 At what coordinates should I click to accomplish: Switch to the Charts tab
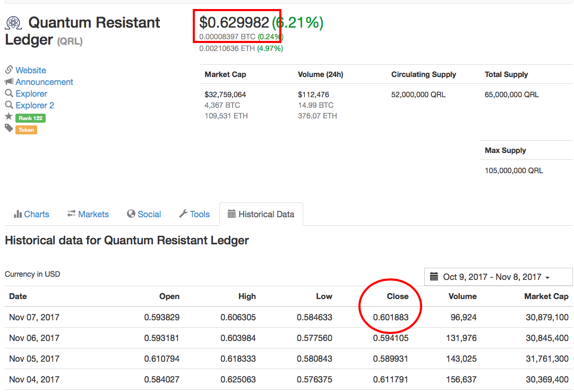[x=31, y=214]
